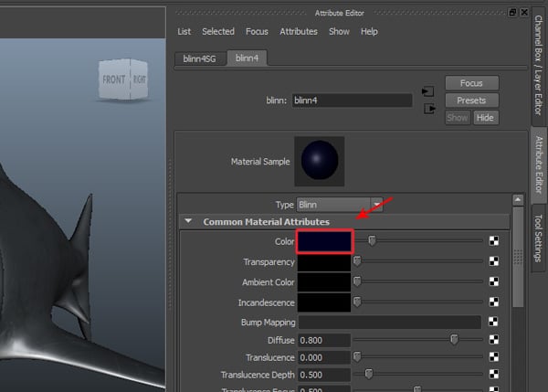Click the dark blue Color swatch
The height and width of the screenshot is (392, 548).
pyautogui.click(x=324, y=241)
